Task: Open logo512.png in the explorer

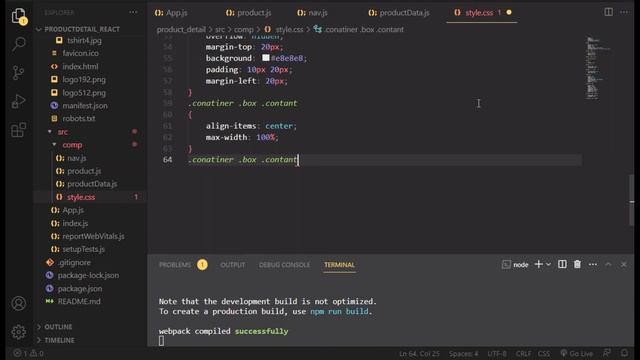Action: pos(84,93)
